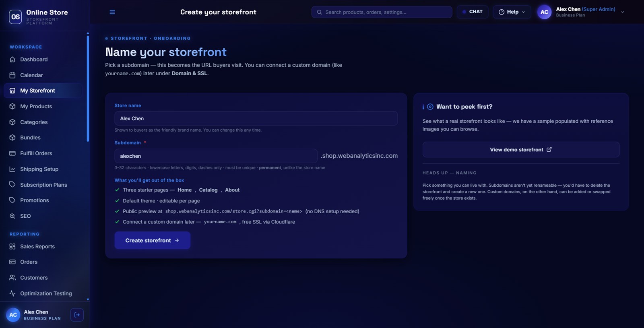This screenshot has height=328, width=644.
Task: Click the Fulfill Orders card icon
Action: (12, 153)
